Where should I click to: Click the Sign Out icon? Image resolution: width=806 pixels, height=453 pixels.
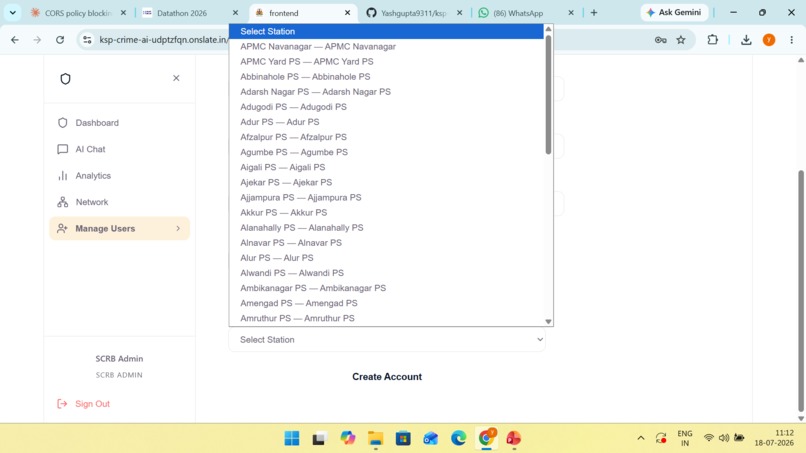pos(62,404)
